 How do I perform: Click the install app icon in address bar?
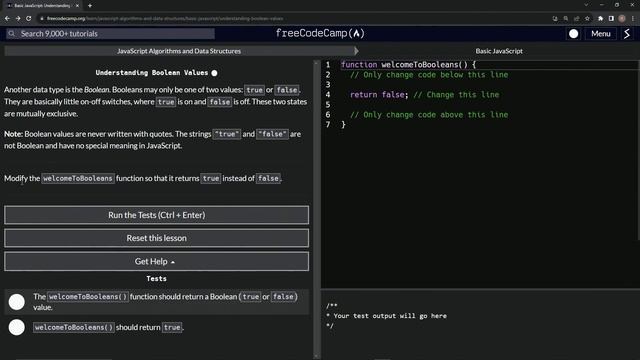coord(555,18)
